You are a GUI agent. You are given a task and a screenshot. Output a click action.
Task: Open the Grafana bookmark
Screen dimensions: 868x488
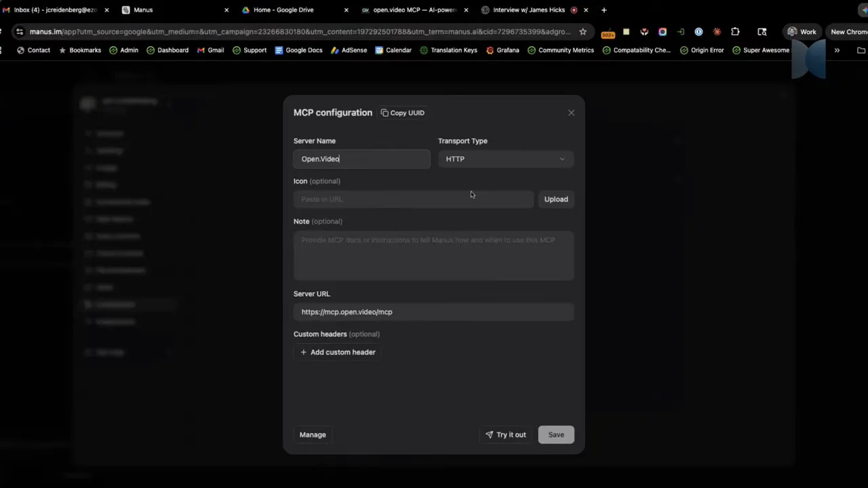[x=507, y=49]
